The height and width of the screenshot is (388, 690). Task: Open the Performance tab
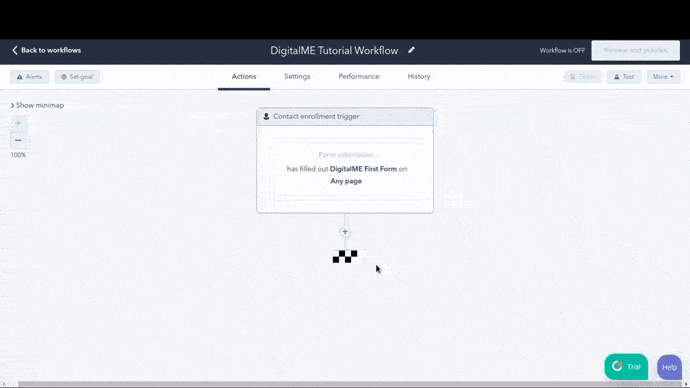(359, 77)
